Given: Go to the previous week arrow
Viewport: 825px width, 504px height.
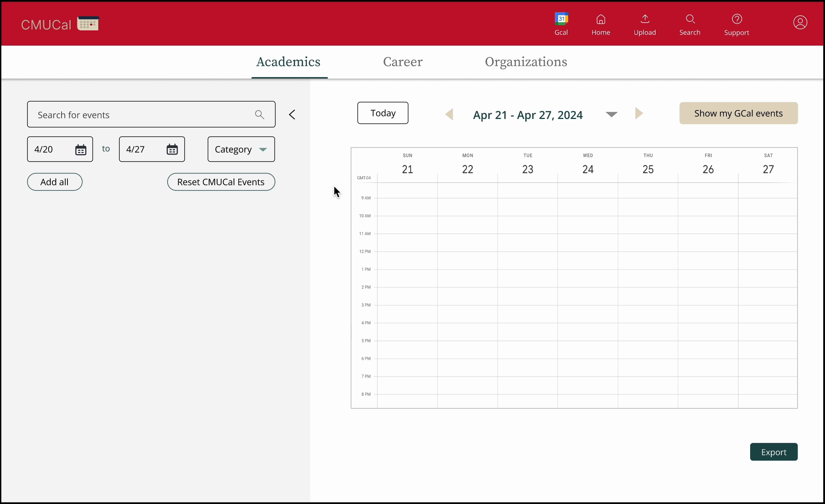Looking at the screenshot, I should pos(449,114).
